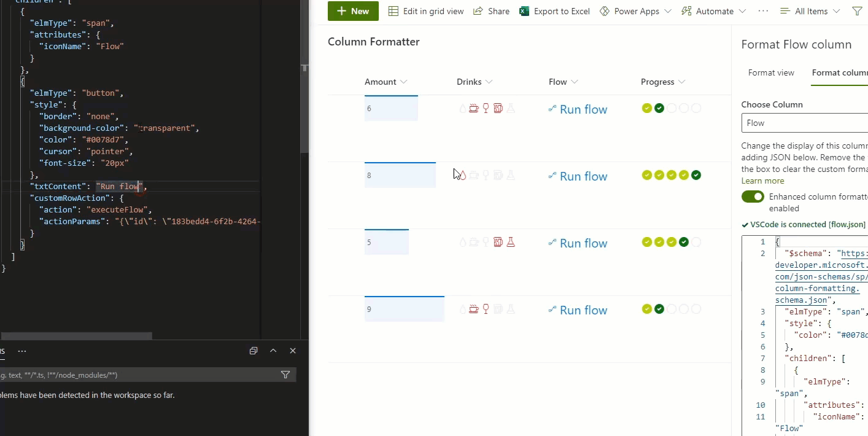868x436 pixels.
Task: Click the Edit in grid view icon
Action: 393,11
